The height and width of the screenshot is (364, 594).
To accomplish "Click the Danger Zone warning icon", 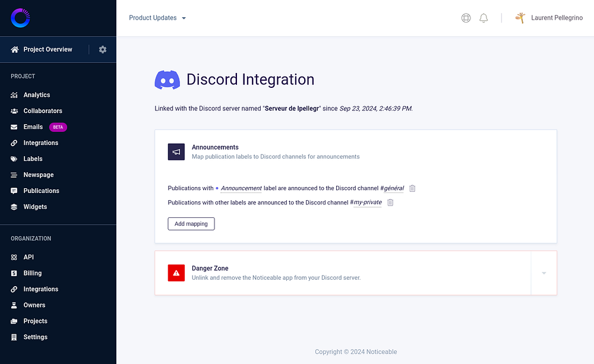I will [176, 273].
